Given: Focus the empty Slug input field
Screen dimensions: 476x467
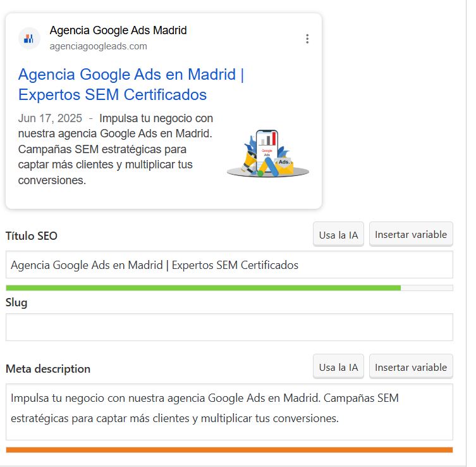Looking at the screenshot, I should 229,327.
